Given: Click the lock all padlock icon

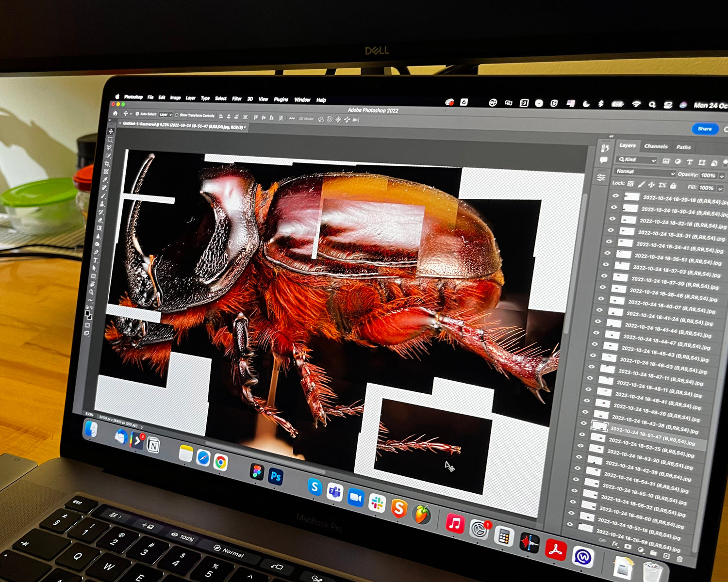Looking at the screenshot, I should 673,186.
